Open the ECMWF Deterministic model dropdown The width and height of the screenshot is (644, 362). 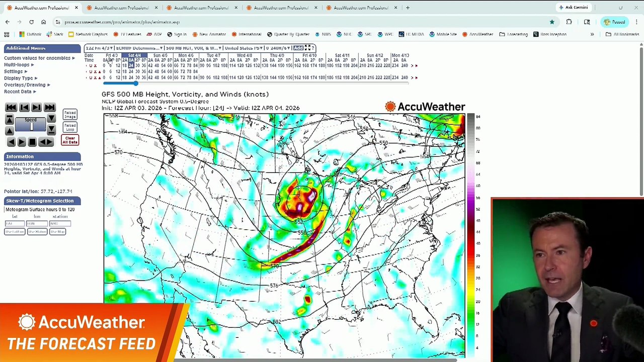(x=139, y=48)
